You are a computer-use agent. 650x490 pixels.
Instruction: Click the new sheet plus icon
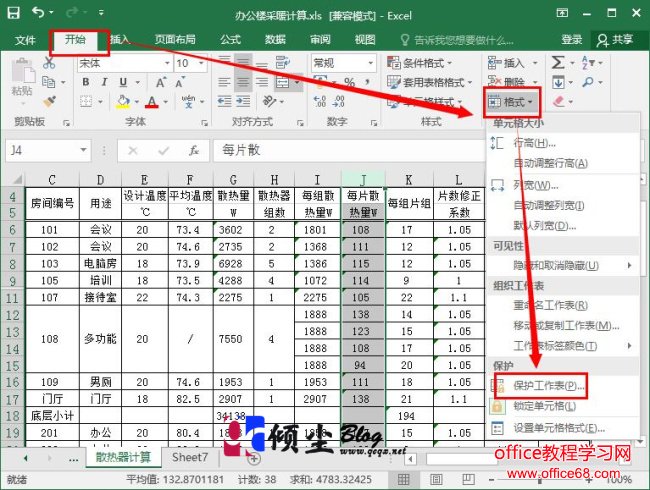coord(254,458)
